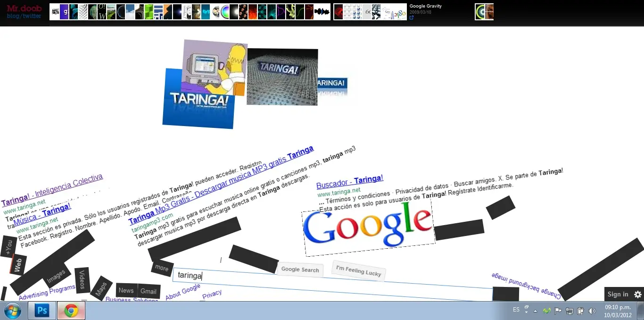Open 'Taringa Mp3 Gratis' search result title

point(221,185)
